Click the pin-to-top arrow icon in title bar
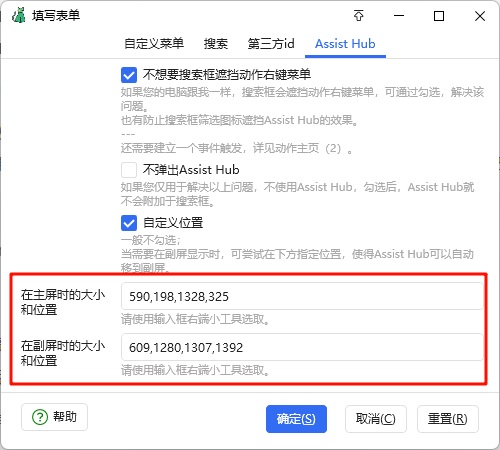The height and width of the screenshot is (450, 500). [x=359, y=16]
